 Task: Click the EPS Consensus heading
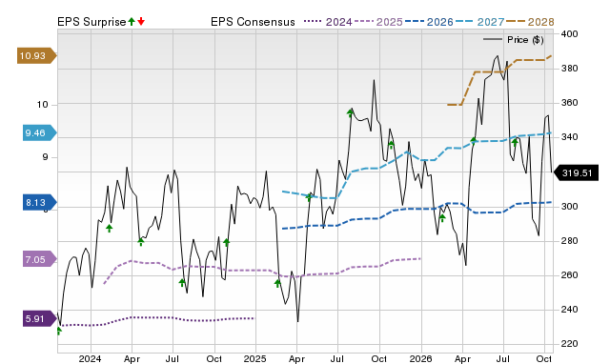point(253,22)
